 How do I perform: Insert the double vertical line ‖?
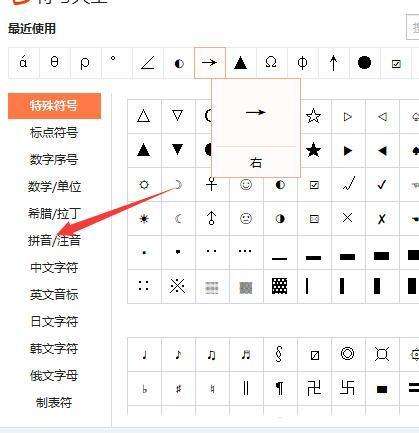(246, 388)
